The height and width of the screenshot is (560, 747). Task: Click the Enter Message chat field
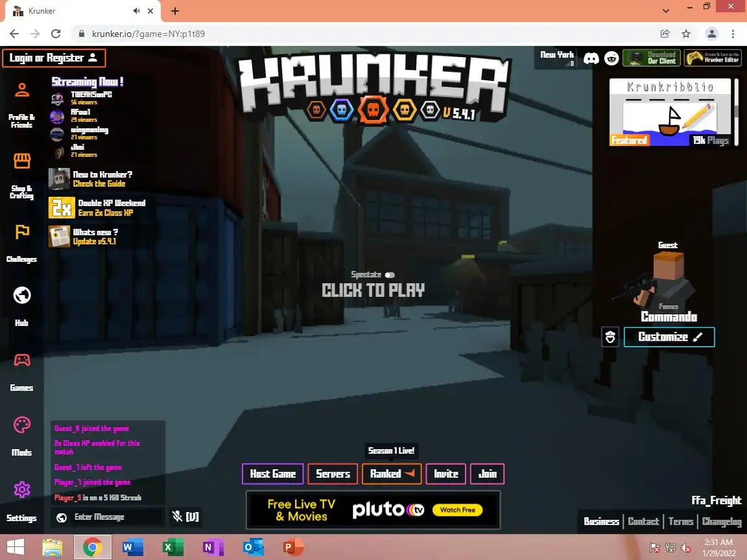[x=116, y=517]
